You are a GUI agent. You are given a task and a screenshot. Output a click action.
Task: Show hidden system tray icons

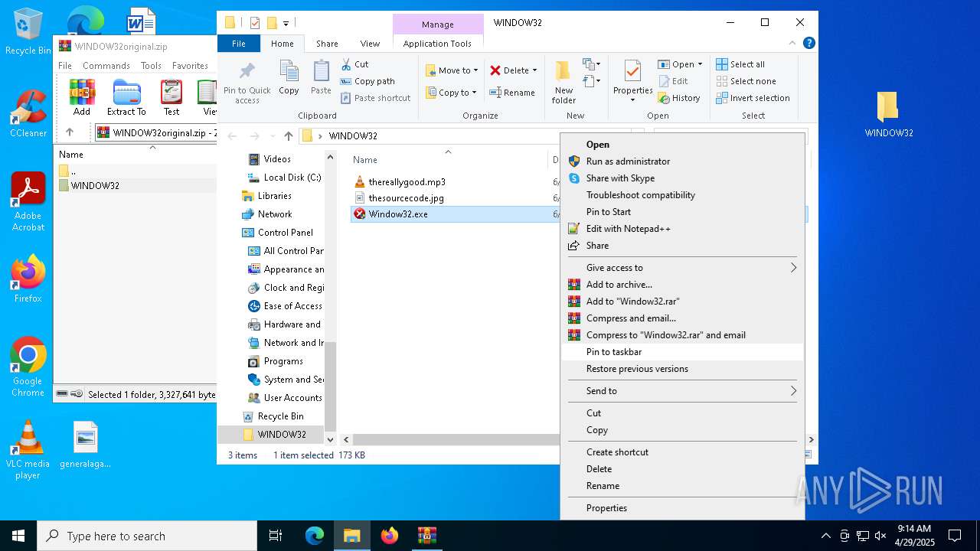tap(825, 536)
